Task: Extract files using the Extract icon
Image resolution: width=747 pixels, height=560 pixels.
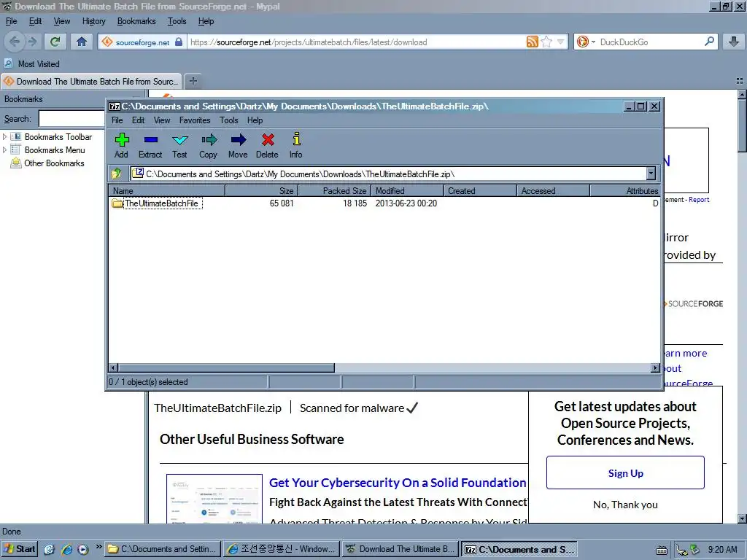Action: (x=150, y=145)
